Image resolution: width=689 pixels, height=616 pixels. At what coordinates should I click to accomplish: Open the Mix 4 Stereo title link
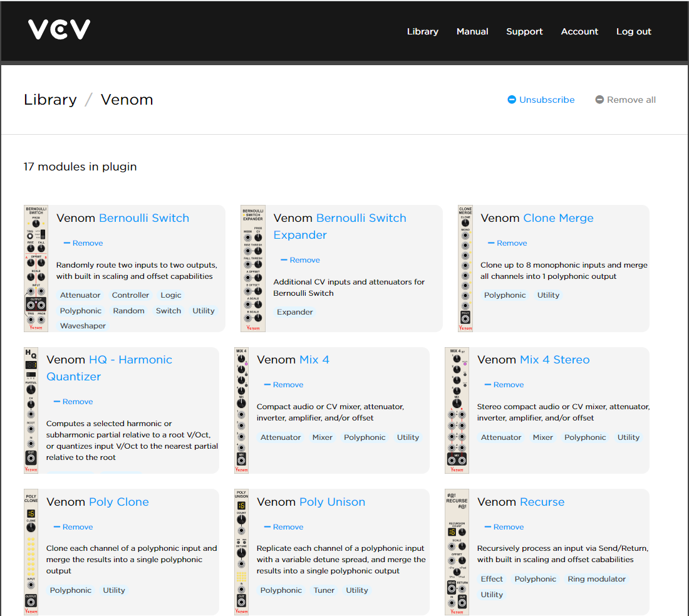coord(554,360)
